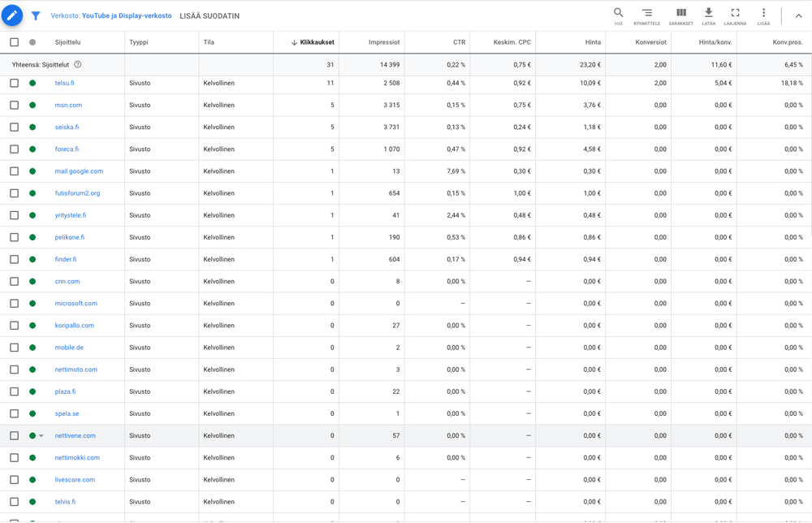Viewport: 812px width, 523px height.
Task: Click the blue pencil edit button
Action: coord(12,15)
